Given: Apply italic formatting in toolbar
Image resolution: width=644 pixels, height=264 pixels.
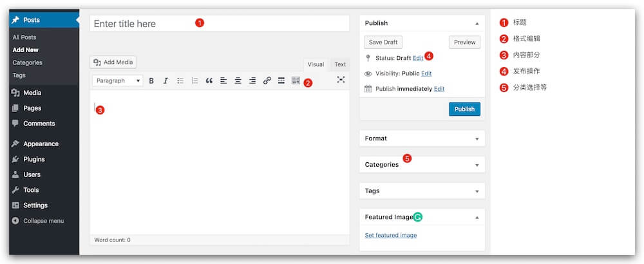Looking at the screenshot, I should (166, 80).
